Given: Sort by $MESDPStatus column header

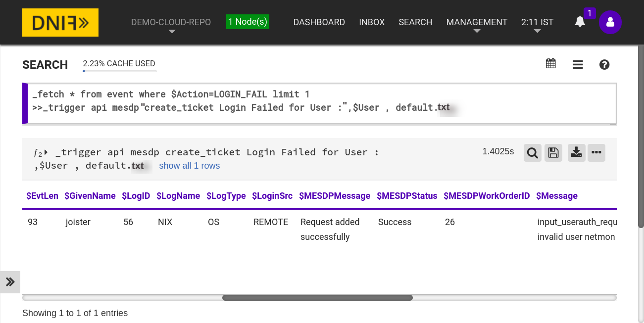Looking at the screenshot, I should [407, 196].
